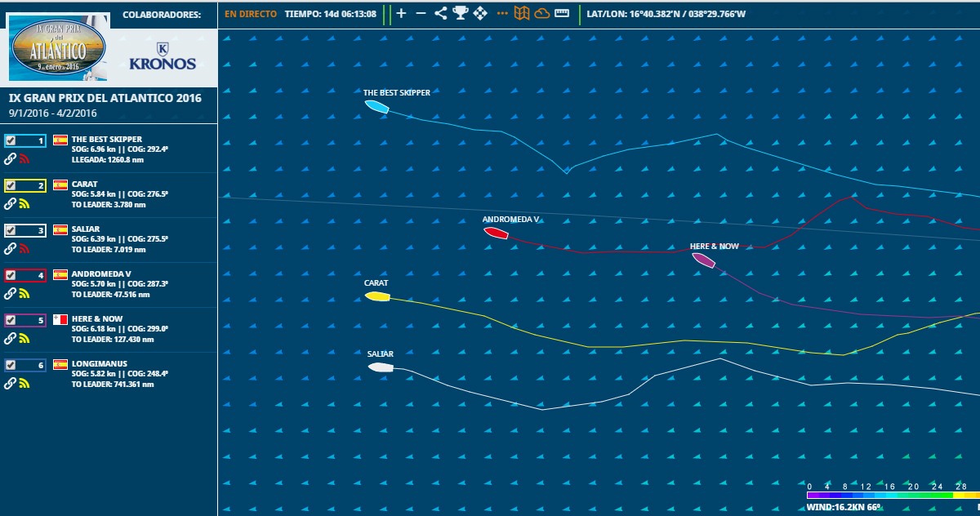The image size is (980, 516).
Task: Select HERE & NOW in boat list
Action: 97,318
